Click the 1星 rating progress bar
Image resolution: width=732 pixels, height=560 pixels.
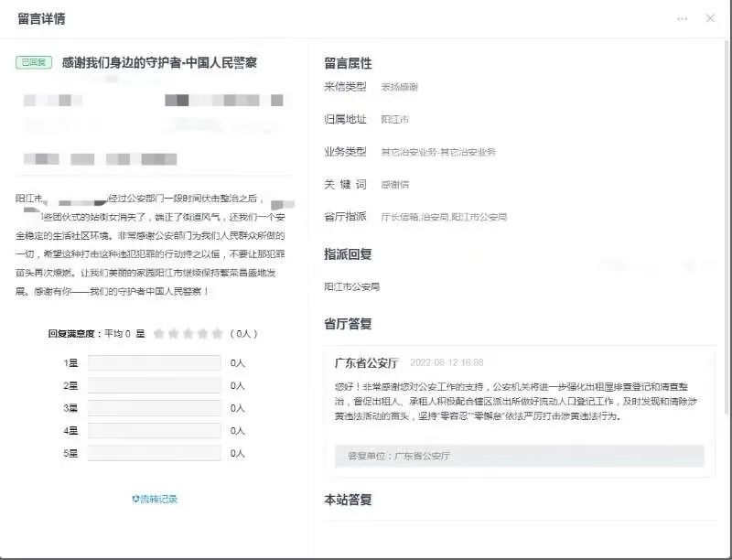(155, 362)
